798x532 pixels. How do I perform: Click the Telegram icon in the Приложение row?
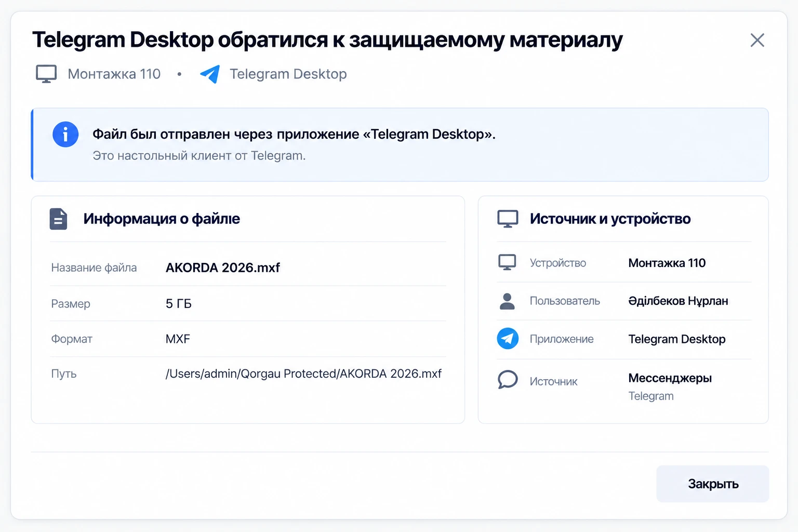508,339
